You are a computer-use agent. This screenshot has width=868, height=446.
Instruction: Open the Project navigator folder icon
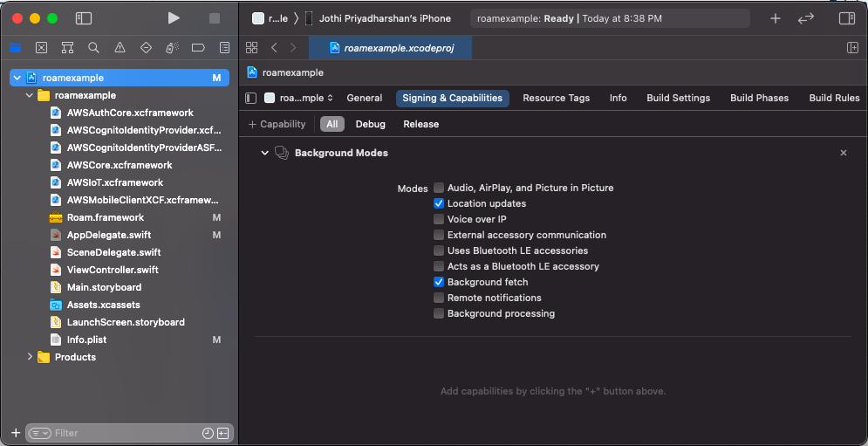coord(16,48)
